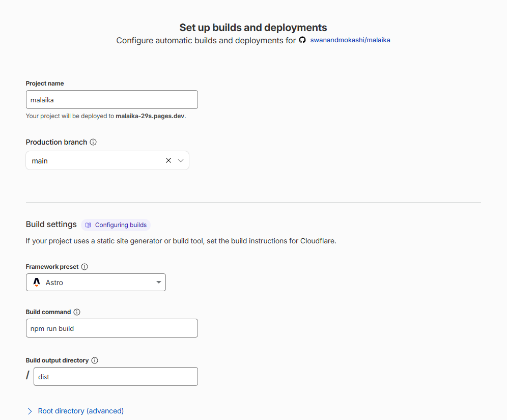This screenshot has height=420, width=507.
Task: Edit the dist output directory field
Action: (116, 376)
